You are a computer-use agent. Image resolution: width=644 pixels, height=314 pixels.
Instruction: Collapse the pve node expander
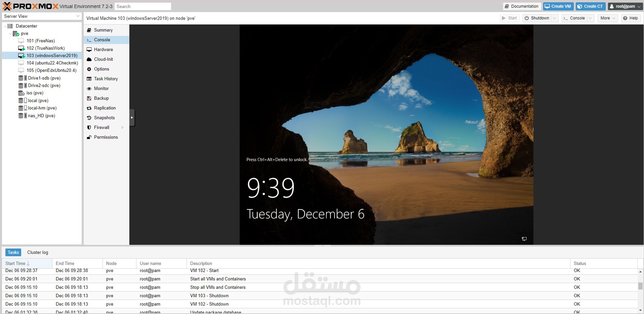[x=10, y=34]
